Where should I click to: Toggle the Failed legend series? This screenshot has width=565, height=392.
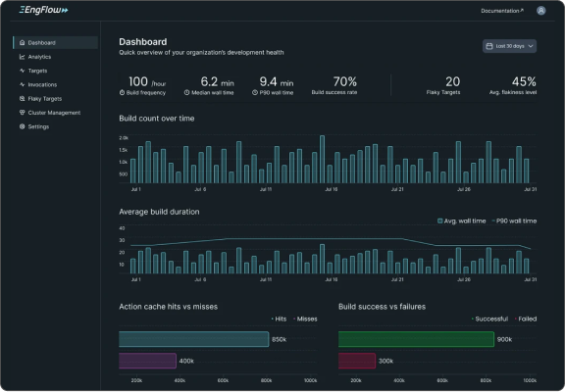[x=526, y=318]
